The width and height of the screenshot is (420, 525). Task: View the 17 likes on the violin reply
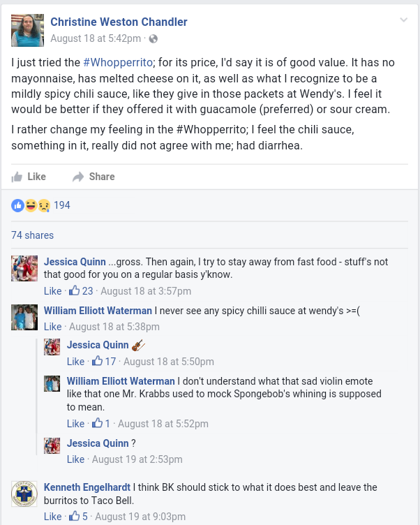pos(104,361)
